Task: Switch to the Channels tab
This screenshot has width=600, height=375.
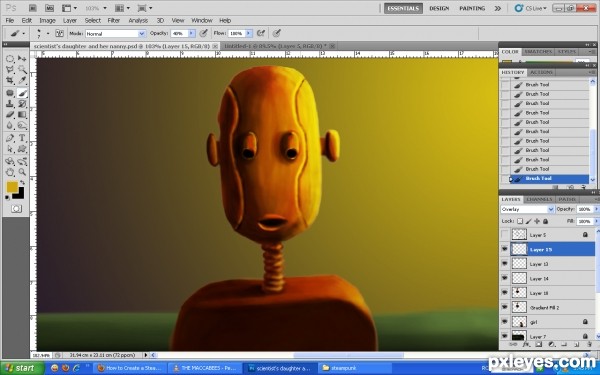Action: tap(539, 199)
